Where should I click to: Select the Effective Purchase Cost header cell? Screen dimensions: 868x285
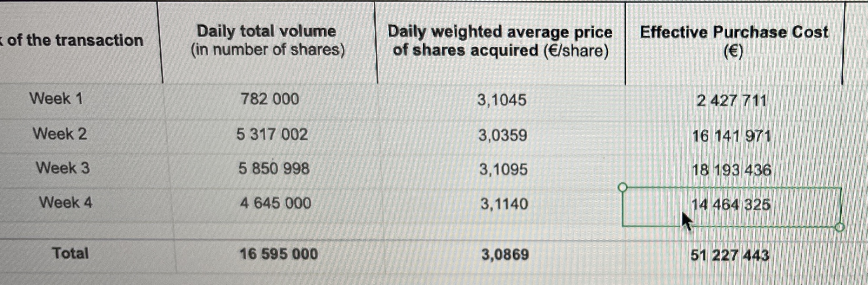tap(734, 41)
